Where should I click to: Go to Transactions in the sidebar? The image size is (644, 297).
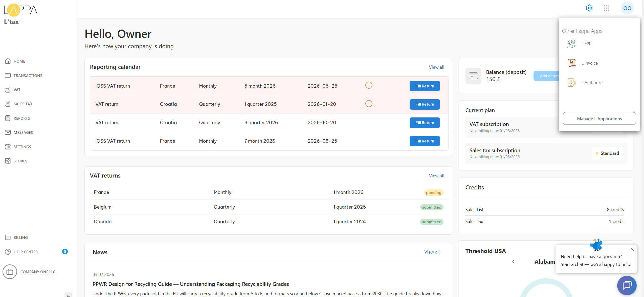(x=24, y=76)
